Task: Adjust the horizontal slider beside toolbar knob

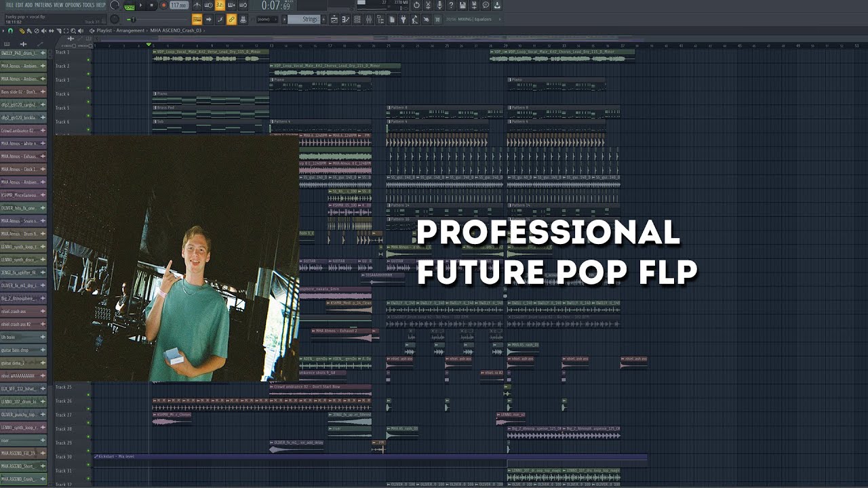Action: pos(157,19)
